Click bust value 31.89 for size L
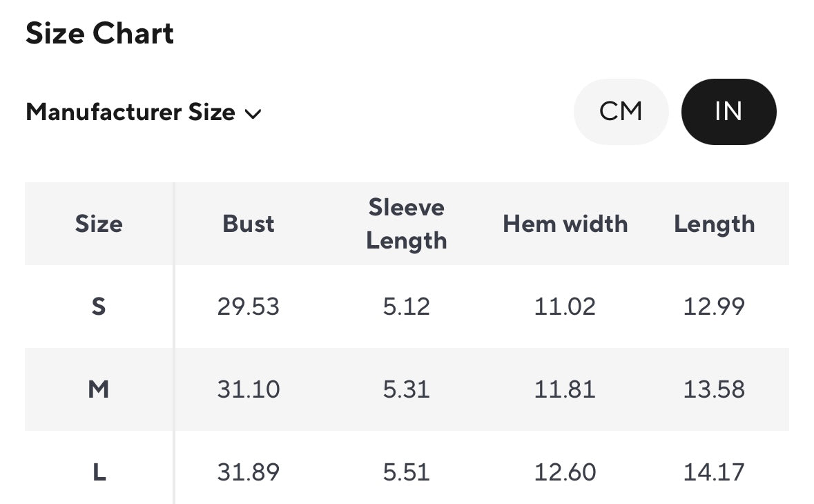This screenshot has width=814, height=504. point(249,472)
